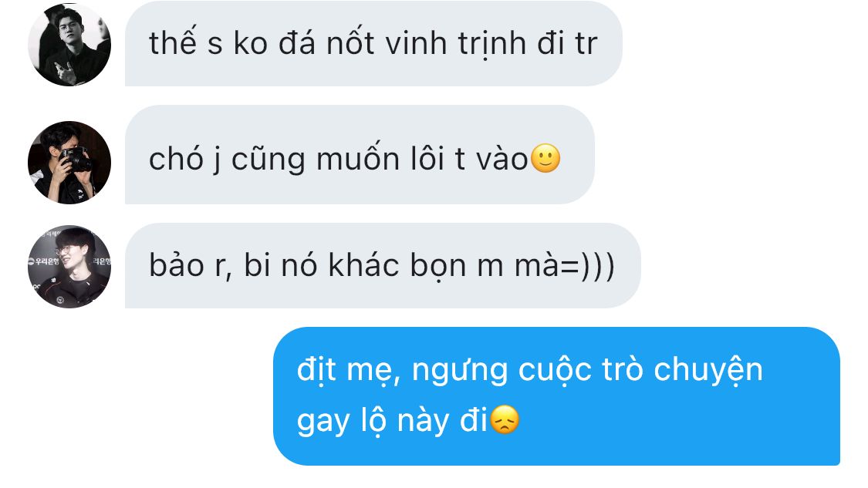Tap the avatar of person holding a camera
This screenshot has height=488, width=868.
(x=69, y=163)
